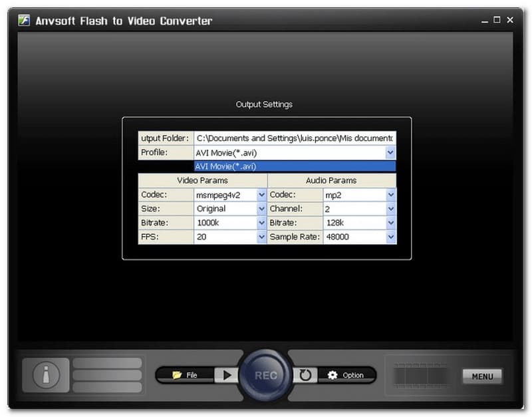Open the MENU button
532x417 pixels.
click(482, 376)
